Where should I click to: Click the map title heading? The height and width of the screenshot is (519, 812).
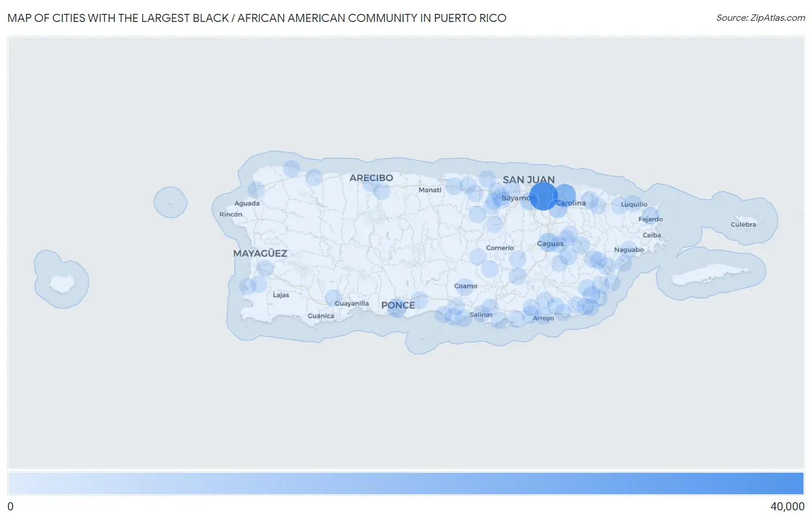(257, 18)
